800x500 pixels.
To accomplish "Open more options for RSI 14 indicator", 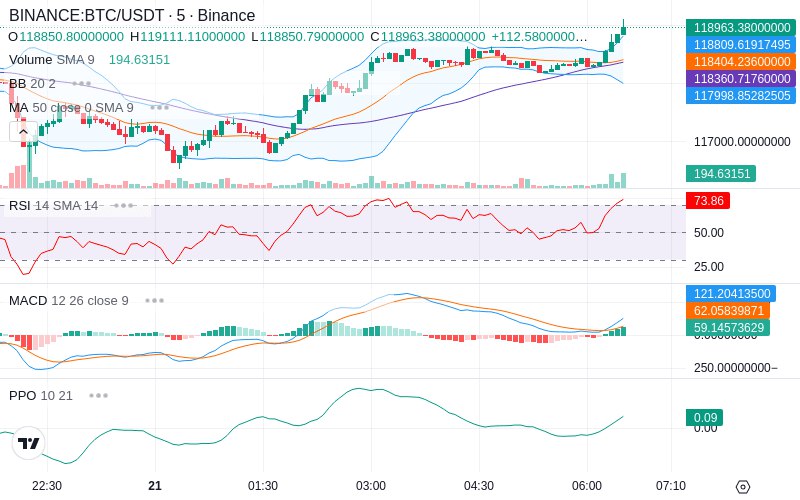I will [x=123, y=206].
